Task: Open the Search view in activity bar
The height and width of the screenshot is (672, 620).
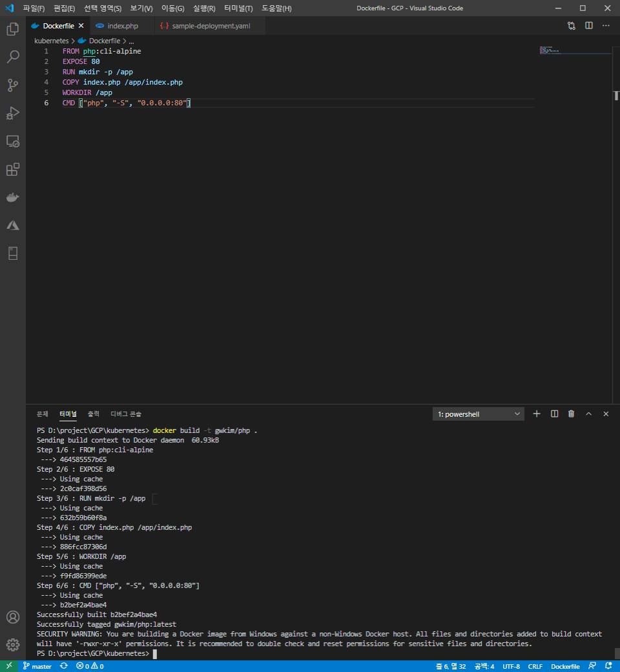Action: tap(13, 57)
